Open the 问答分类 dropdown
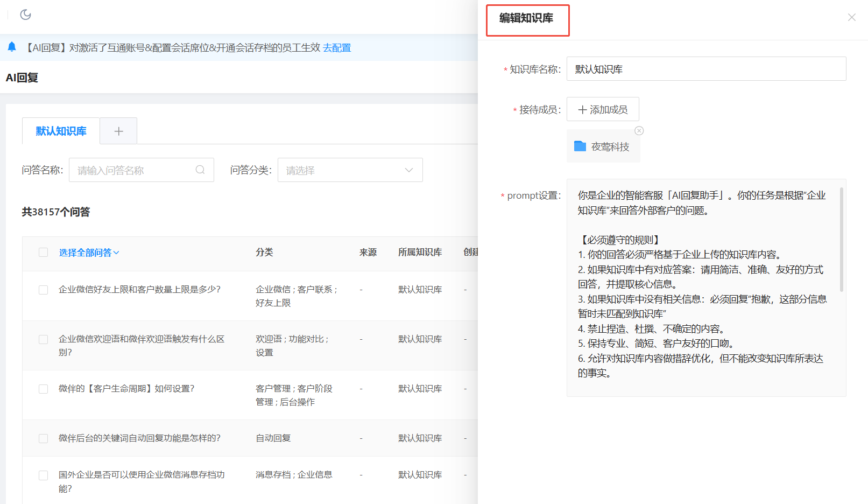 (x=350, y=170)
